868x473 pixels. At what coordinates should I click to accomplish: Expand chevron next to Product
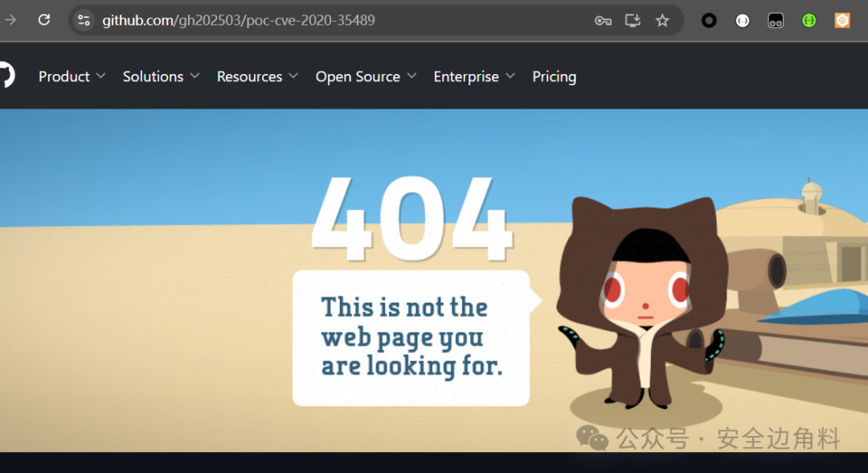(100, 76)
